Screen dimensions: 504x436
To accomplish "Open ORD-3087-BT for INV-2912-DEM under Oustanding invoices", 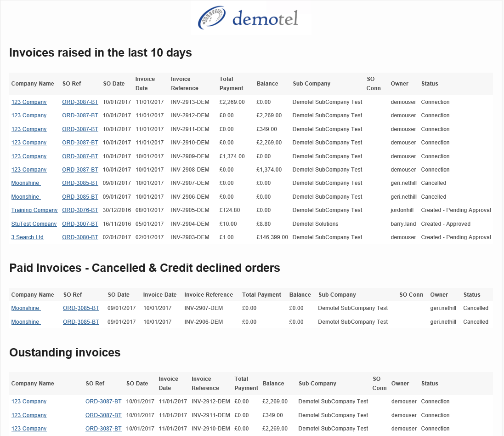I will (103, 402).
